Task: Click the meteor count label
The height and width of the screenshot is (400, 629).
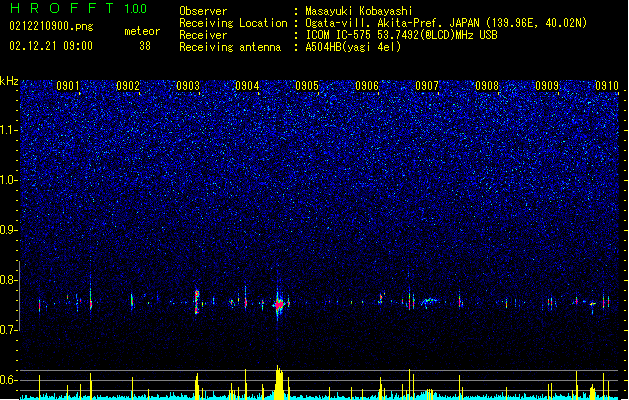Action: click(142, 31)
